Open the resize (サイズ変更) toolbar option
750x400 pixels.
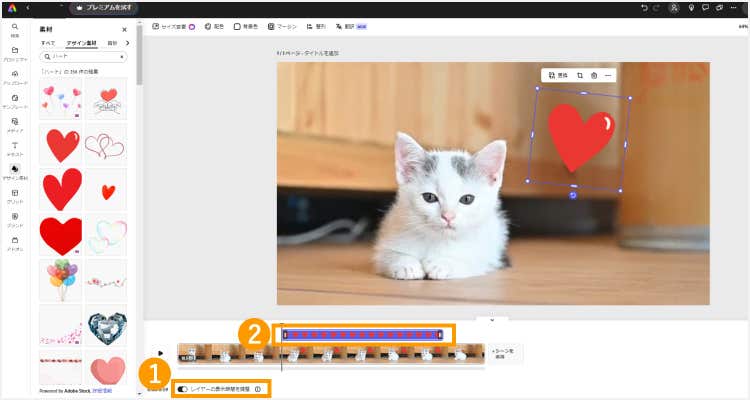pyautogui.click(x=174, y=27)
